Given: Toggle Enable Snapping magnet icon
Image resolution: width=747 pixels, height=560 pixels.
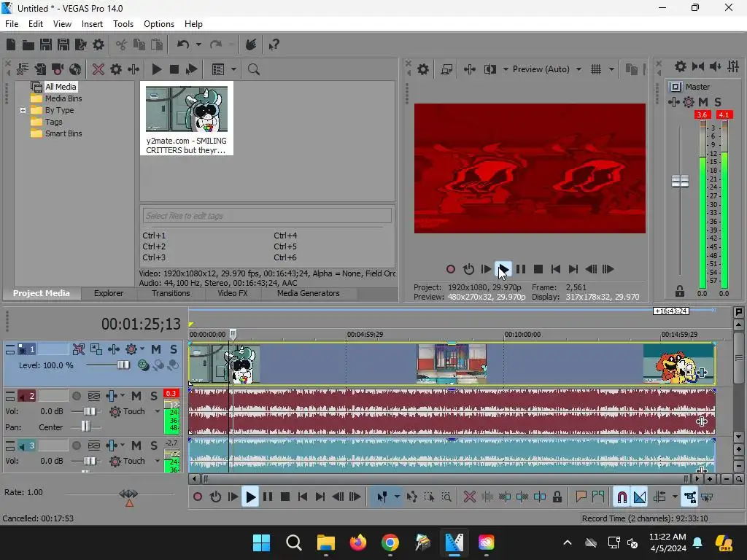Looking at the screenshot, I should (622, 497).
